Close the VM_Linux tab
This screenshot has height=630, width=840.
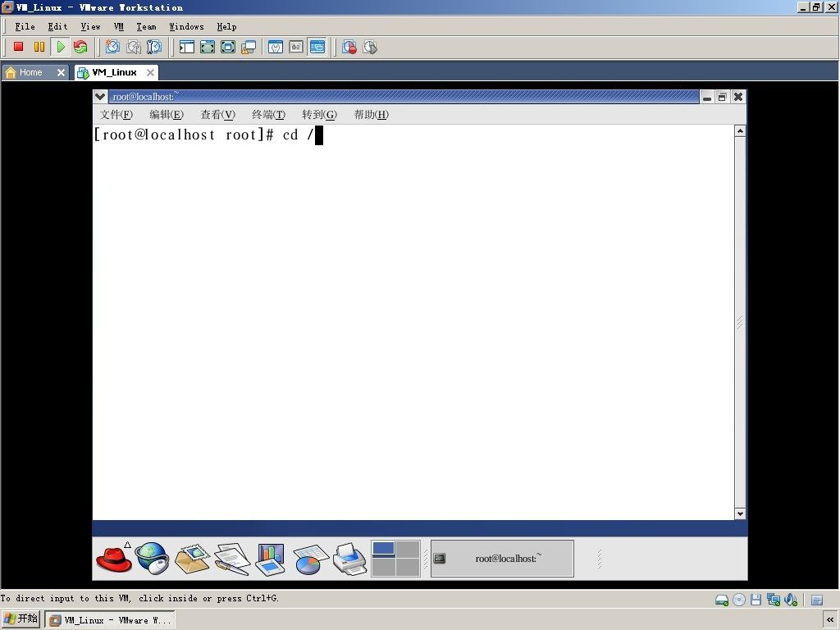pos(151,72)
